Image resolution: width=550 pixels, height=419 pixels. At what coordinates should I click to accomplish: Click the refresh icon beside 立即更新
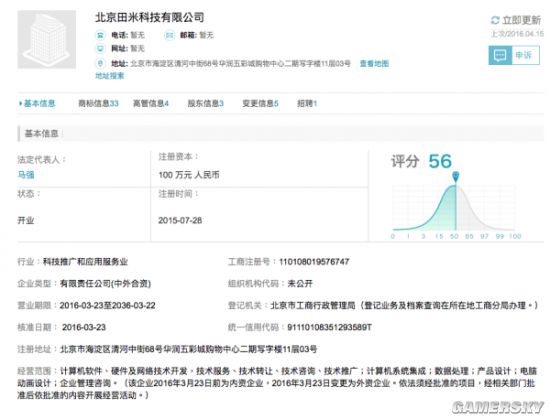pyautogui.click(x=495, y=20)
